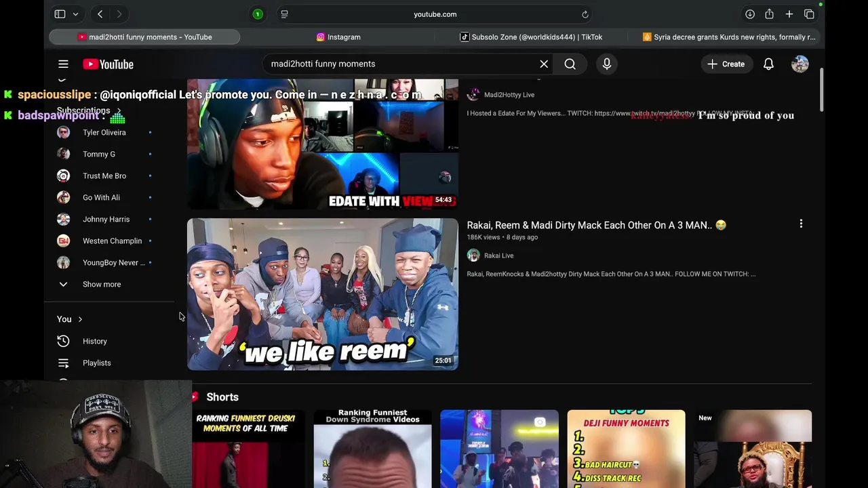
Task: Click the 25:01 duration badge
Action: [443, 361]
